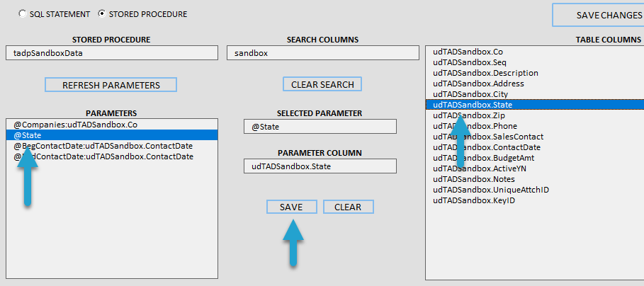Select the @EndContactDate parameter row
Viewport: 644px width, 286px height.
(112, 156)
